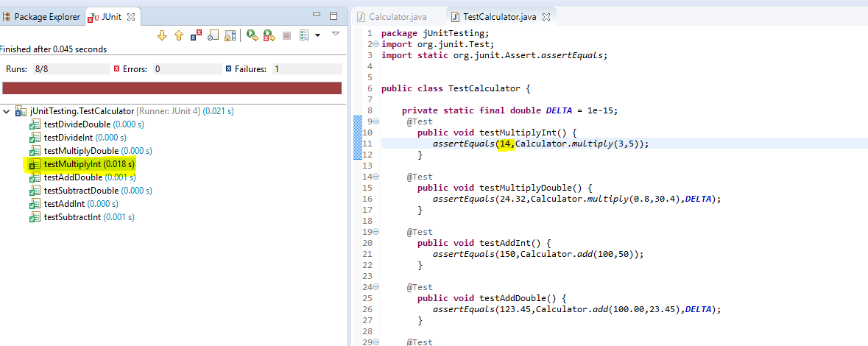Click the Errors count field

pyautogui.click(x=186, y=69)
